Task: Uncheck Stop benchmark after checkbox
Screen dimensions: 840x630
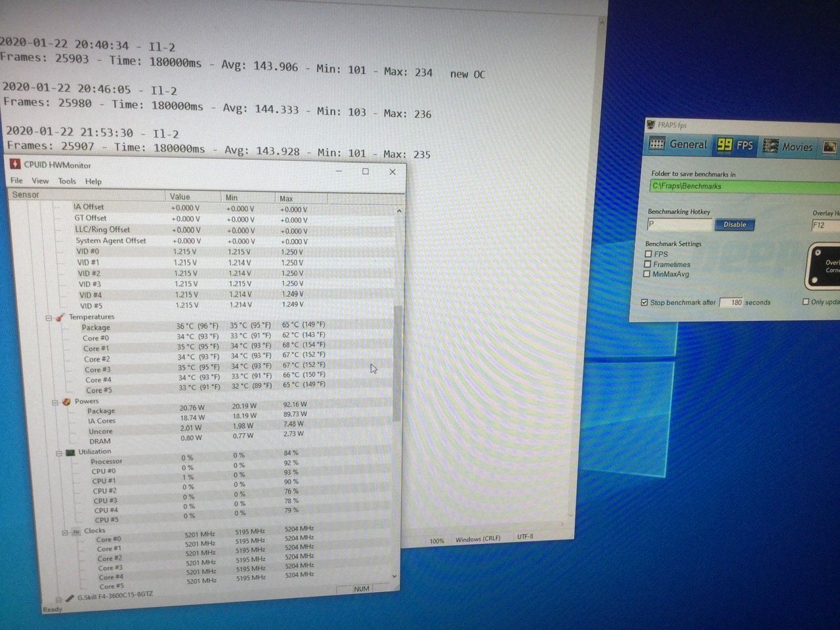Action: (644, 302)
